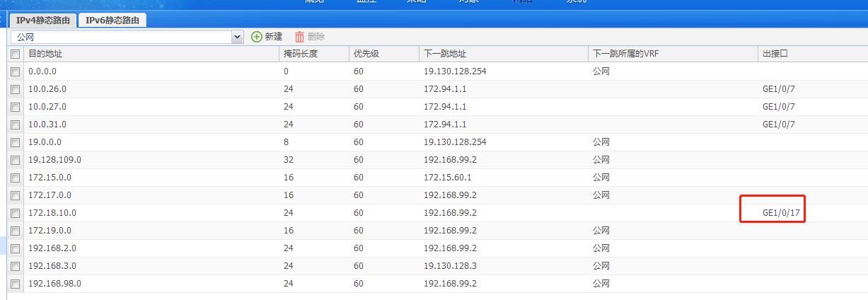The width and height of the screenshot is (868, 300).
Task: Click 公网 VRF cell in 172.15.0.0 row
Action: [601, 178]
